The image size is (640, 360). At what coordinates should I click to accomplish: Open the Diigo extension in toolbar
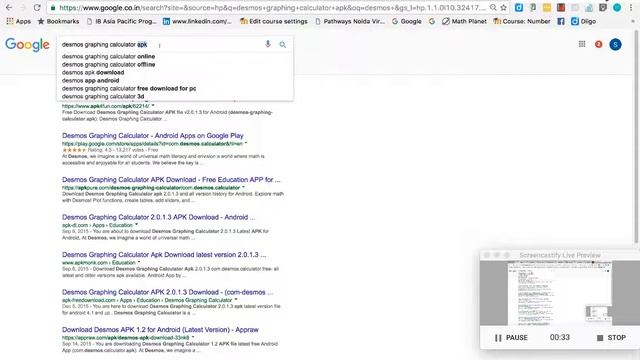pos(519,7)
